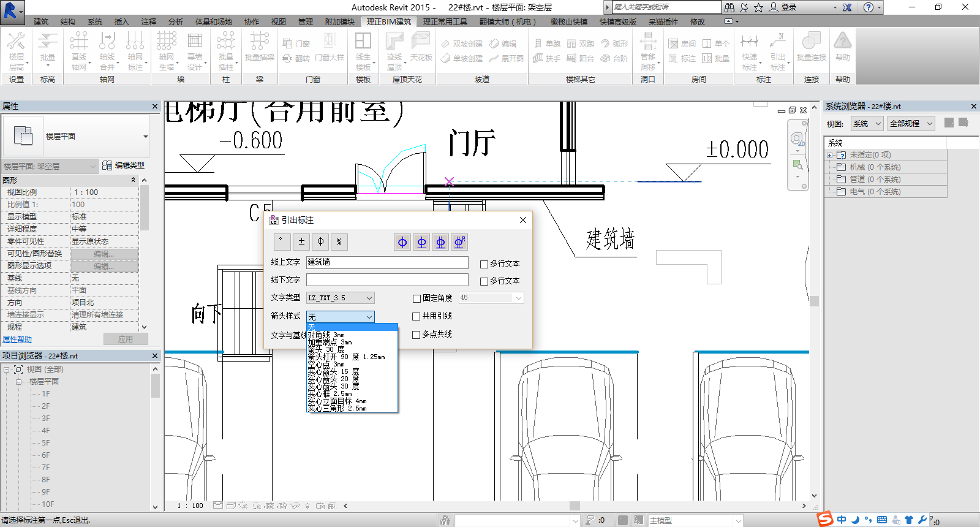Insert the plus-minus symbol button
The height and width of the screenshot is (527, 980).
tap(301, 241)
